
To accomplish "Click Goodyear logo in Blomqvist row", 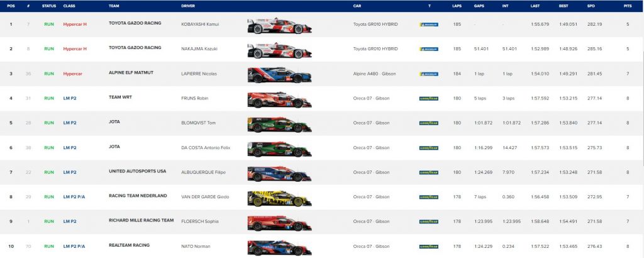I will pyautogui.click(x=429, y=123).
